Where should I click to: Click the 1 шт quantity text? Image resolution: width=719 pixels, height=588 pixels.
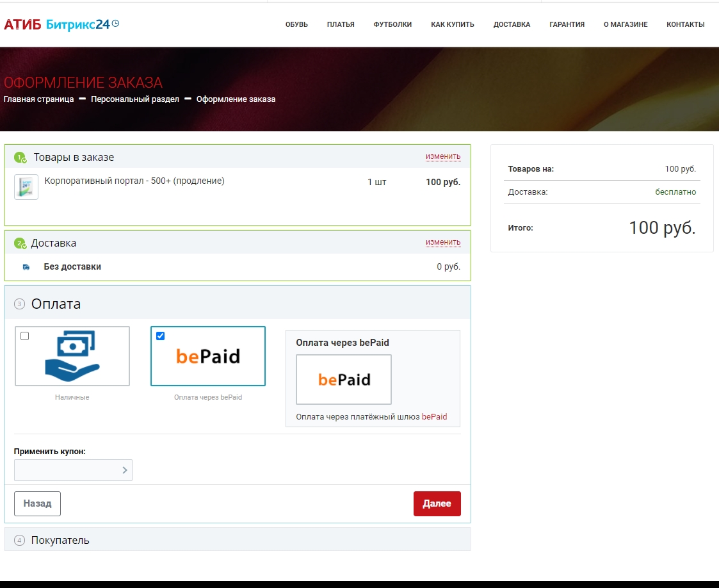[377, 182]
